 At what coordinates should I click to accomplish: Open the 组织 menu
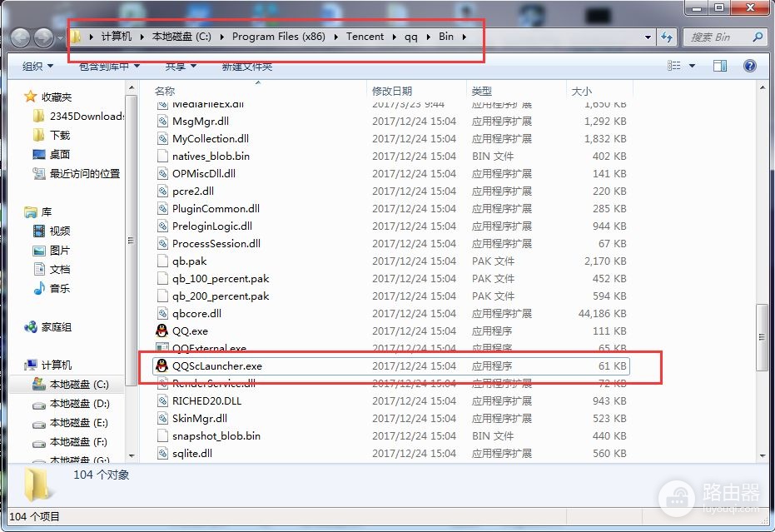click(37, 67)
